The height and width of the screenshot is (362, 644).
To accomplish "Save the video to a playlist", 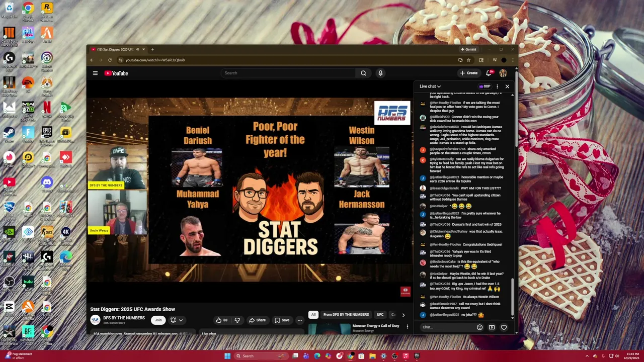I will click(282, 320).
